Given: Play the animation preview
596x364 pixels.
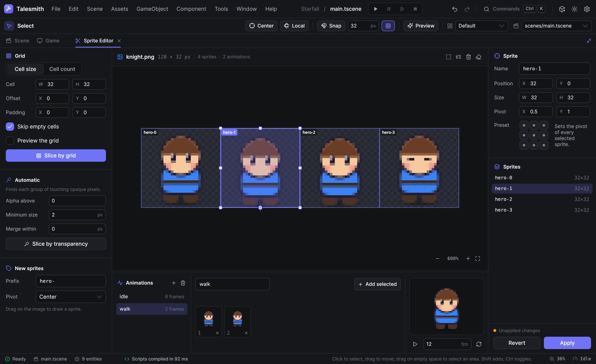Looking at the screenshot, I should 415,344.
